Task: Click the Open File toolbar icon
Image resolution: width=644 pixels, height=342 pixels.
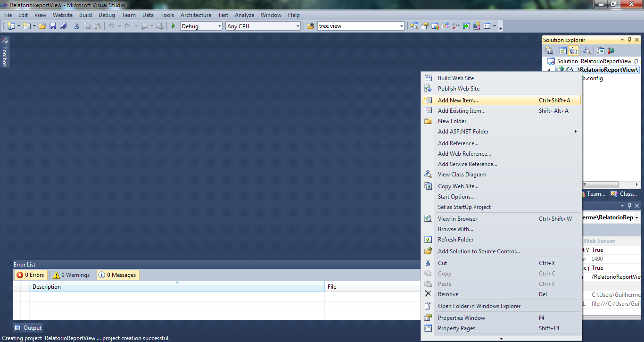Action: (42, 26)
